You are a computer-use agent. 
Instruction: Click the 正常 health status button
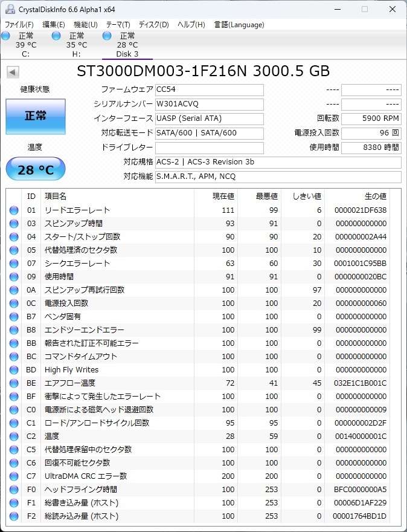pos(35,116)
